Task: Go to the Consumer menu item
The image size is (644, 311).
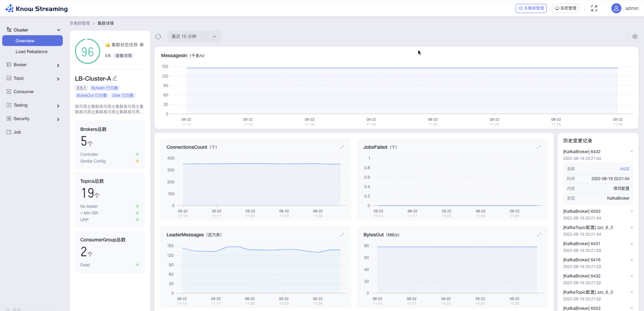Action: pyautogui.click(x=24, y=92)
